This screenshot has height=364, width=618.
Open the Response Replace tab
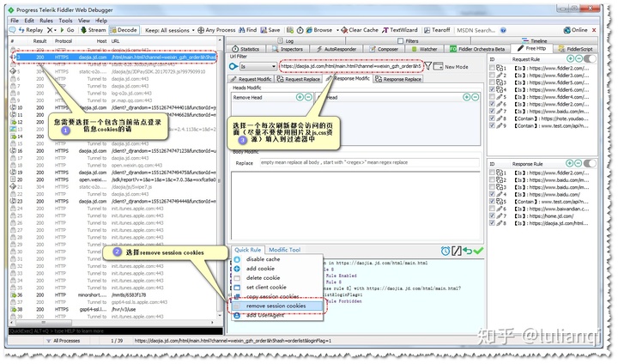pos(398,79)
